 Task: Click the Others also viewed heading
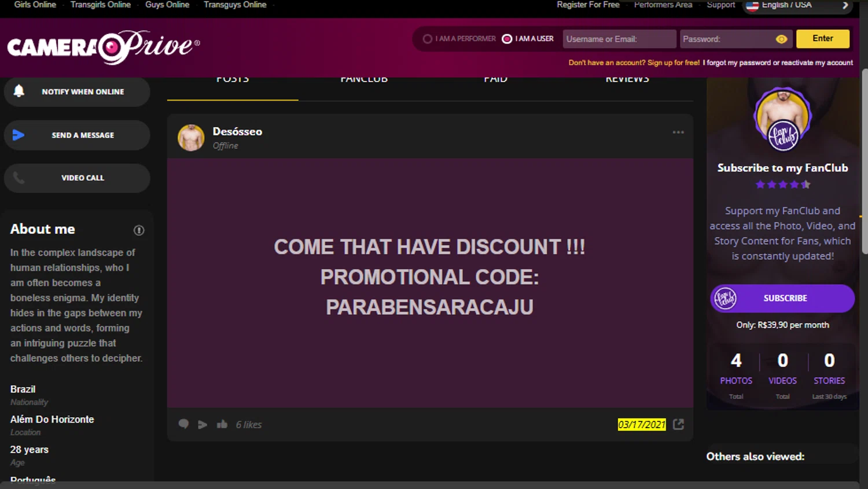click(x=755, y=457)
